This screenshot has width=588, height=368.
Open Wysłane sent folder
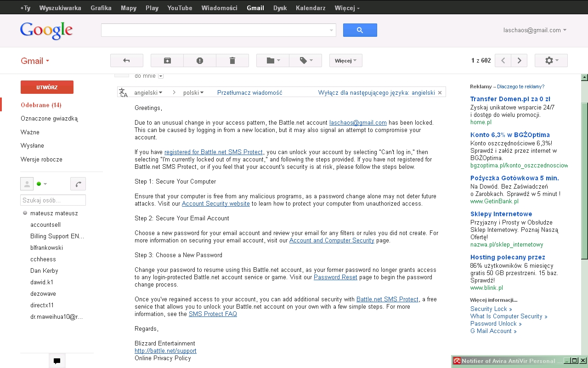[32, 145]
